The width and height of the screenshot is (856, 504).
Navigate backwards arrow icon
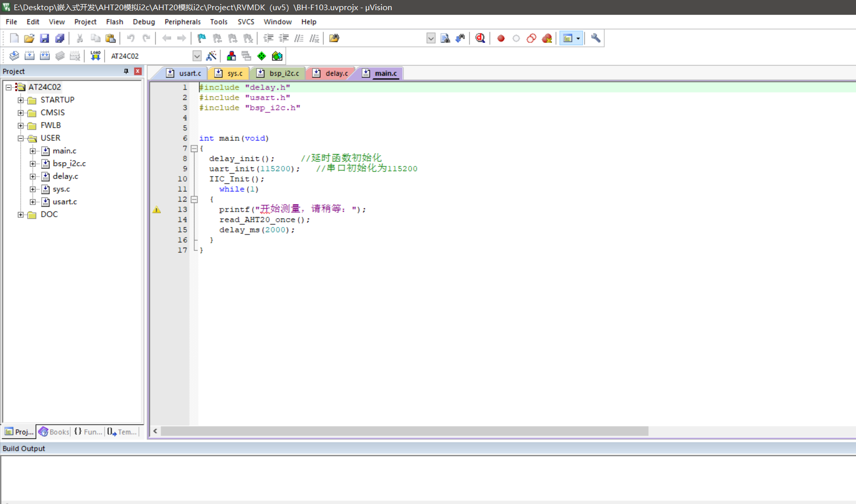pyautogui.click(x=166, y=38)
